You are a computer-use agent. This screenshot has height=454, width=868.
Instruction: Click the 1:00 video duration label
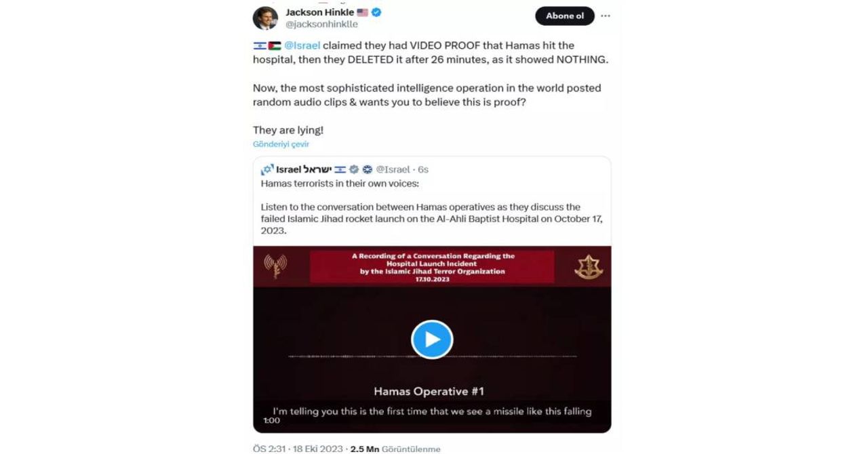click(x=271, y=420)
